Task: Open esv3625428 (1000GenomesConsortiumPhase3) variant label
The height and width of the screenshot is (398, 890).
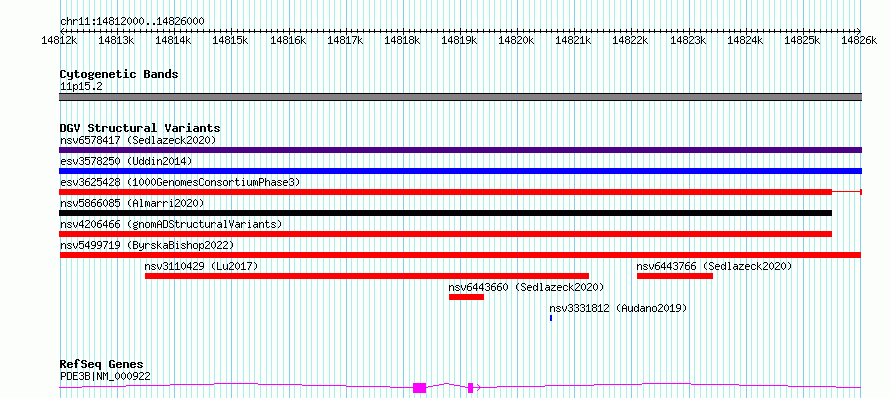Action: point(180,182)
